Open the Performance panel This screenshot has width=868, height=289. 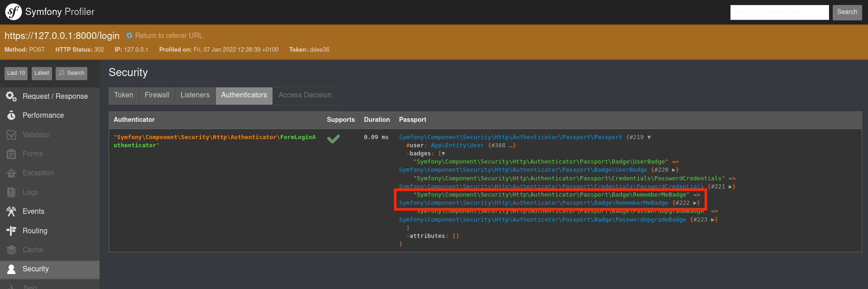pos(50,116)
